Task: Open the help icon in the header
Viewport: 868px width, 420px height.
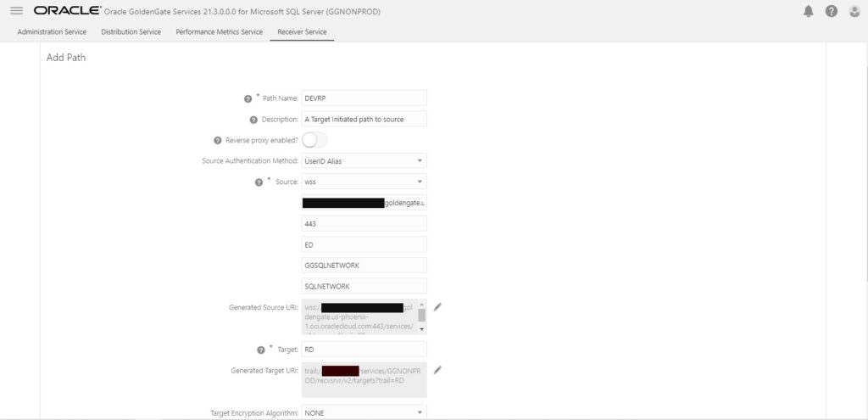Action: pos(832,11)
